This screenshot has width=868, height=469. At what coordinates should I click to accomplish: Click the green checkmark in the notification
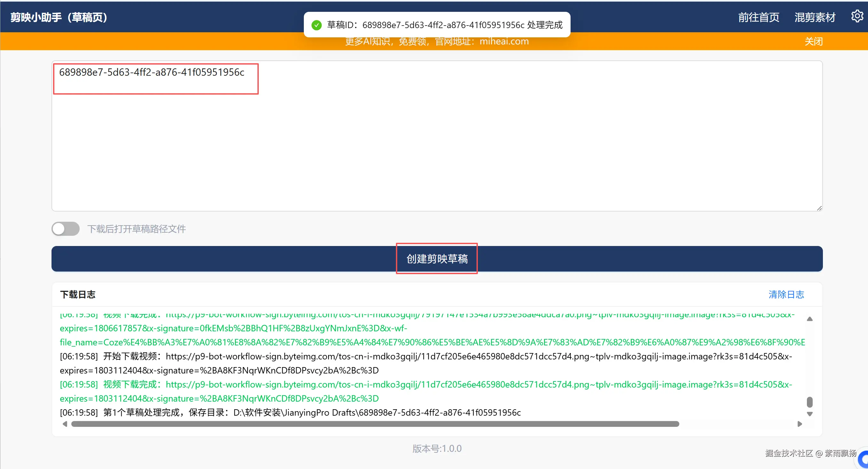316,25
